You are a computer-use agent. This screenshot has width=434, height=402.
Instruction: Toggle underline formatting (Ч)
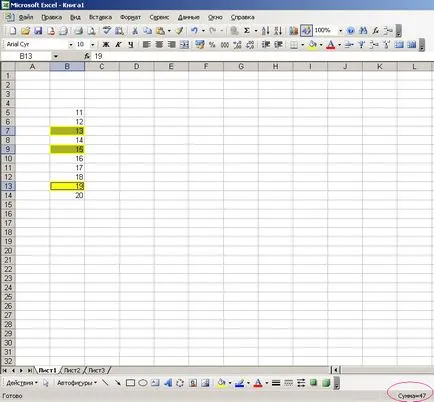[131, 44]
